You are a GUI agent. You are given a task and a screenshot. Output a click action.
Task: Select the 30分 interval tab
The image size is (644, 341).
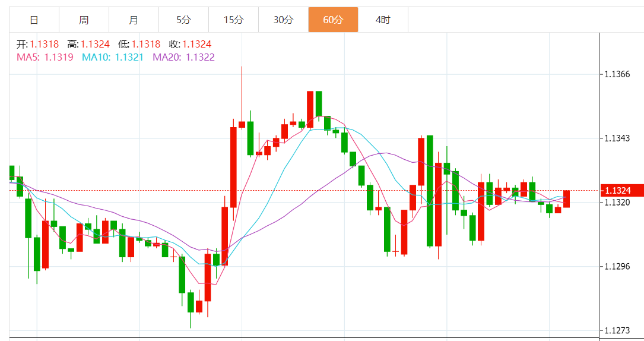[283, 20]
